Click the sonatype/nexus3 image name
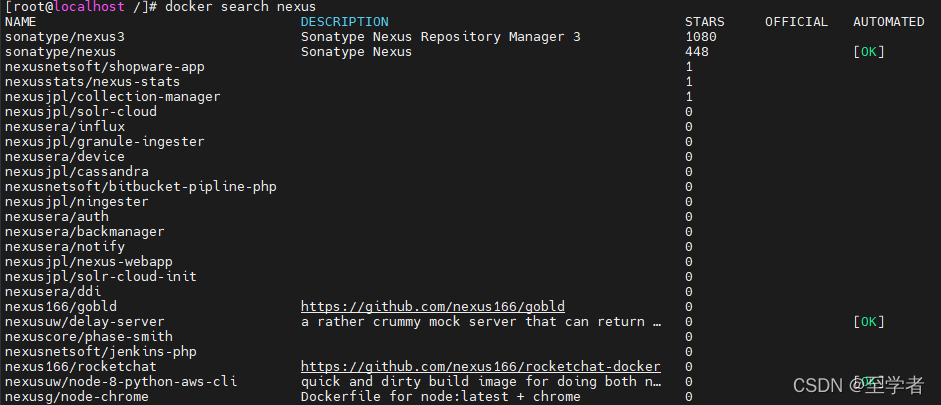The width and height of the screenshot is (941, 405). click(65, 37)
